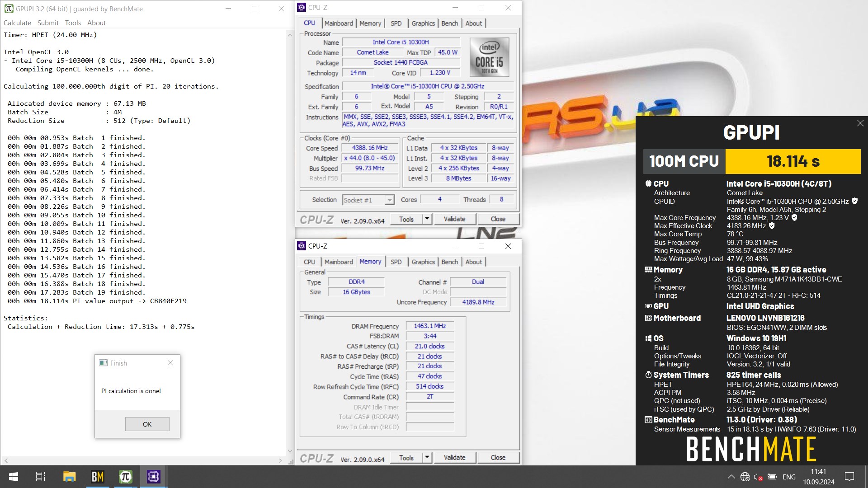The image size is (868, 488).
Task: Click GPUPI vertical scrollbar up arrow
Action: 290,35
